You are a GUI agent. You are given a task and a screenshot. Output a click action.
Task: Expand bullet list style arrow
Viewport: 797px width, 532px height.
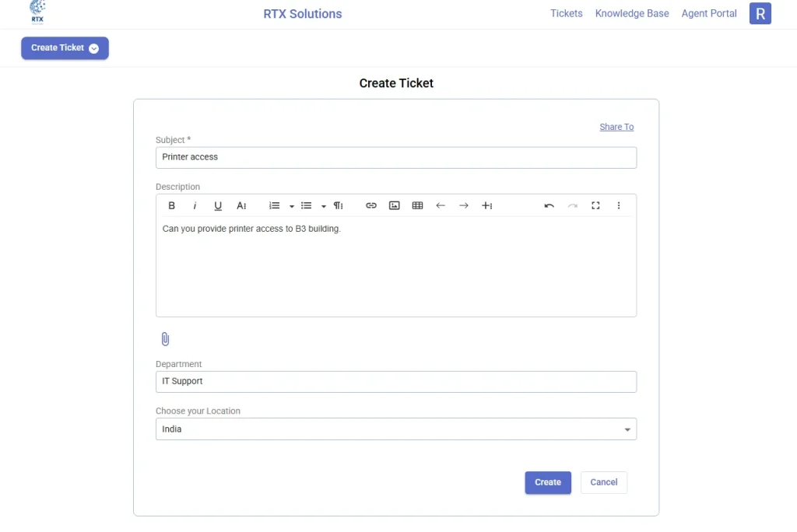[323, 206]
